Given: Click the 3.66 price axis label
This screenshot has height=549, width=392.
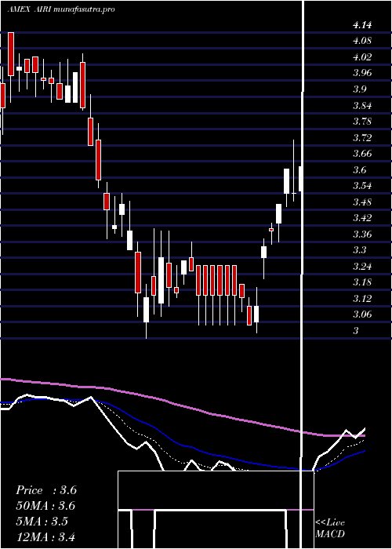Looking at the screenshot, I should click(x=362, y=154).
